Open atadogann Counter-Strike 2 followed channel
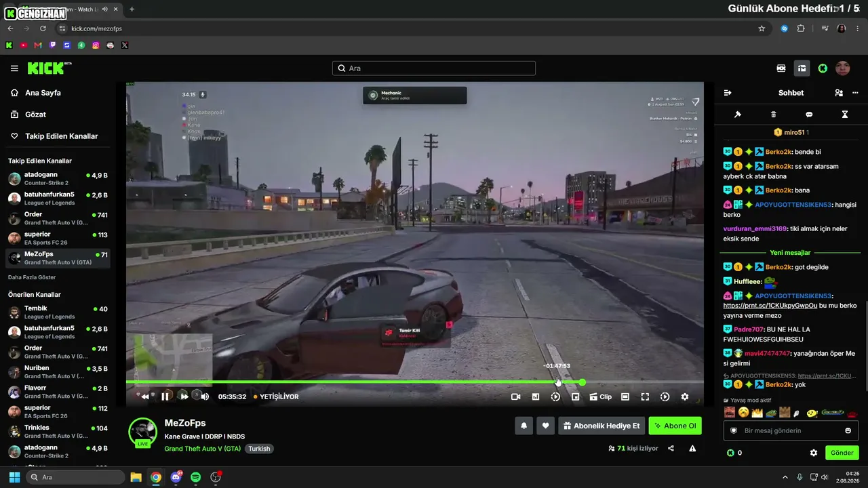This screenshot has width=868, height=488. [58, 179]
